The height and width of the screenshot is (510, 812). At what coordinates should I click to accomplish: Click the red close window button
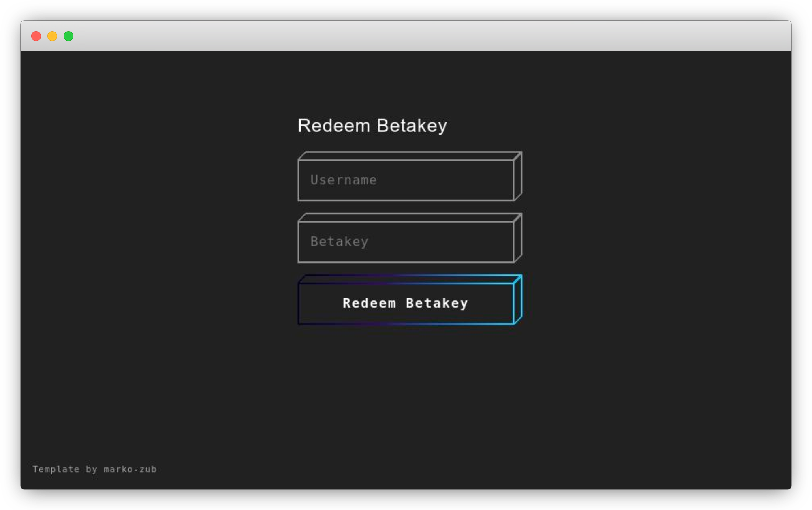36,36
